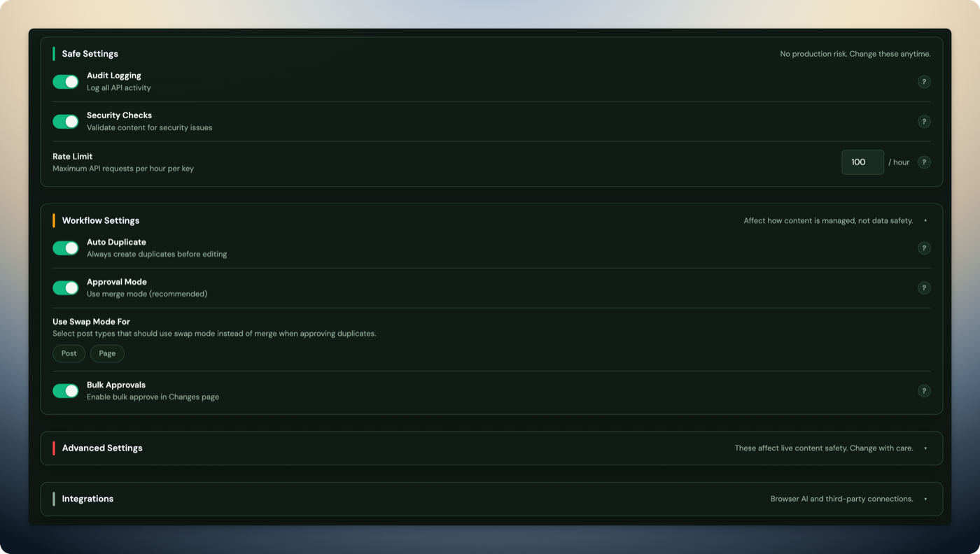Open help tooltip for Audit Logging
This screenshot has width=980, height=554.
point(924,82)
